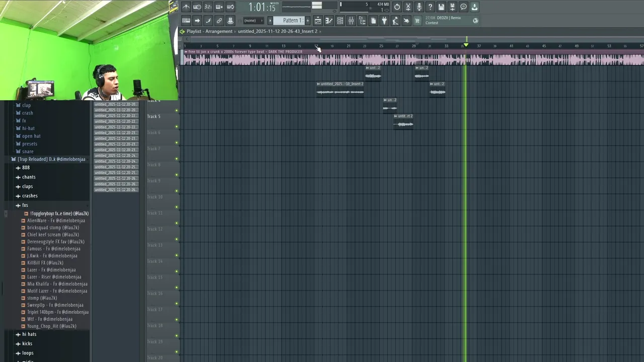Image resolution: width=644 pixels, height=362 pixels.
Task: Mute Track 9 with its green LED
Action: tap(177, 191)
